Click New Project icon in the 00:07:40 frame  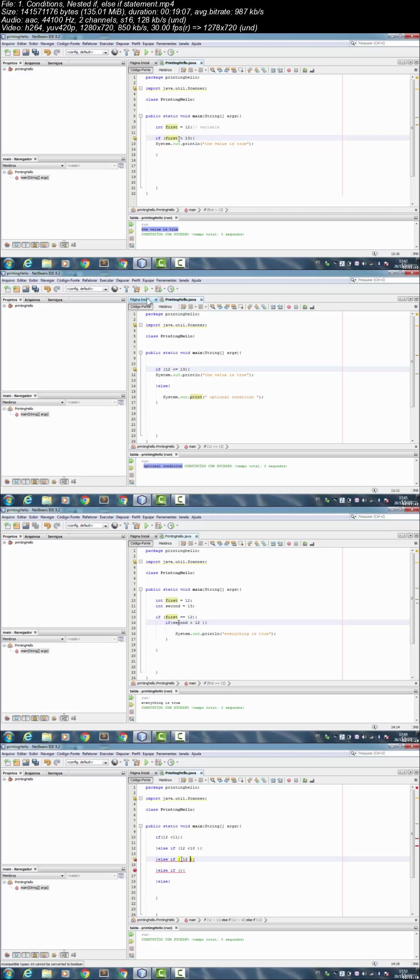click(16, 289)
